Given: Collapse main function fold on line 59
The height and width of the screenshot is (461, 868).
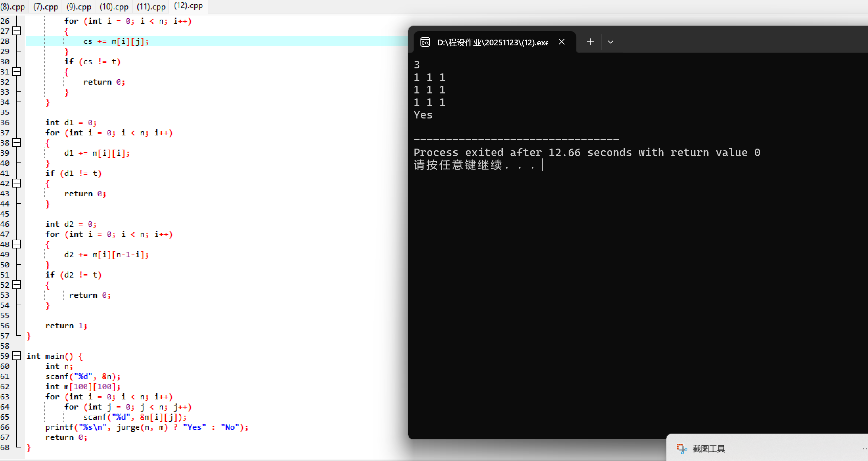Looking at the screenshot, I should pos(17,356).
